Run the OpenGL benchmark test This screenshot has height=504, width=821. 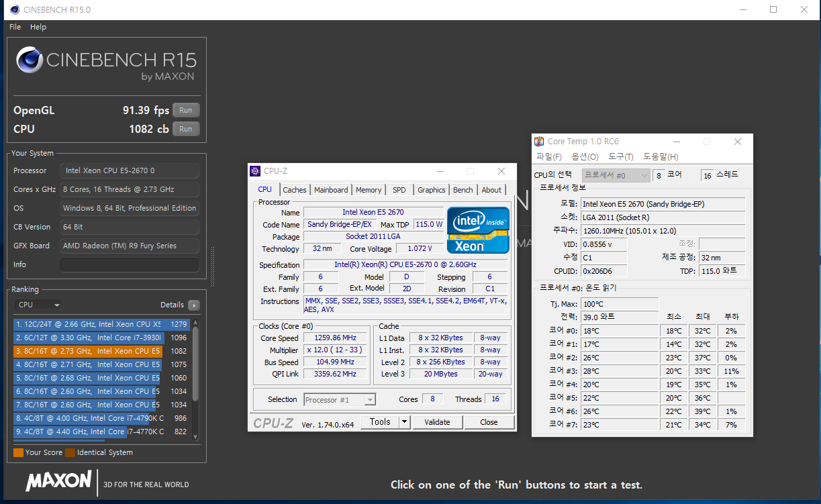click(186, 110)
